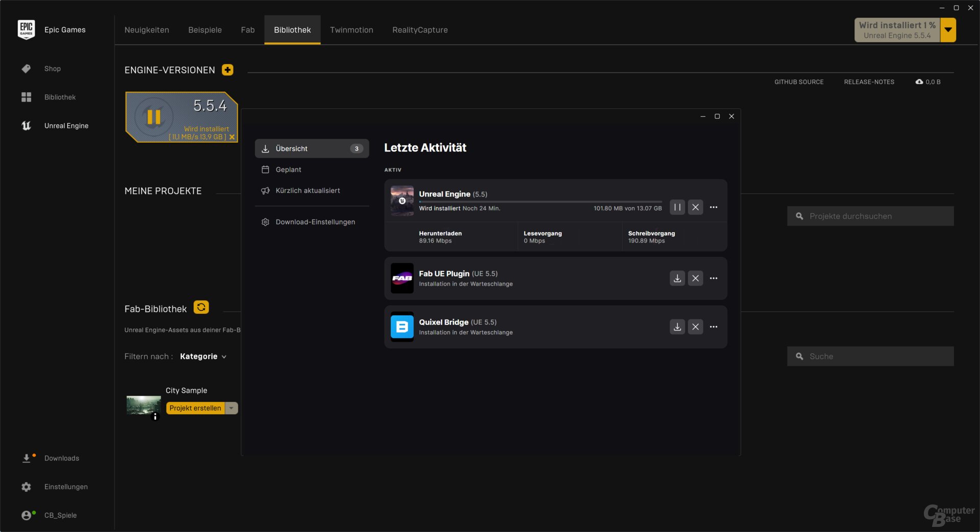Create a project from City Sample
980x532 pixels.
(195, 408)
